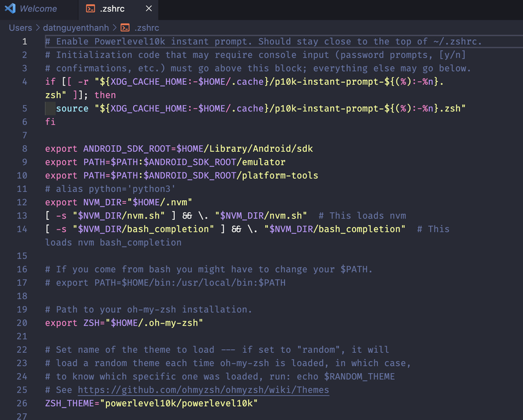Screen dimensions: 523x420
Task: Click the fi keyword on line 6
Action: 50,122
